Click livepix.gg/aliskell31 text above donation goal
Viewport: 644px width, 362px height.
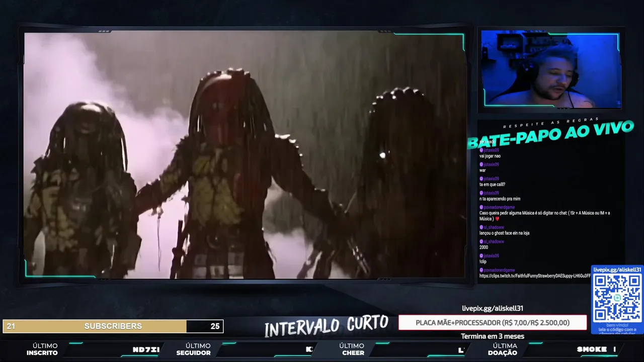[493, 308]
